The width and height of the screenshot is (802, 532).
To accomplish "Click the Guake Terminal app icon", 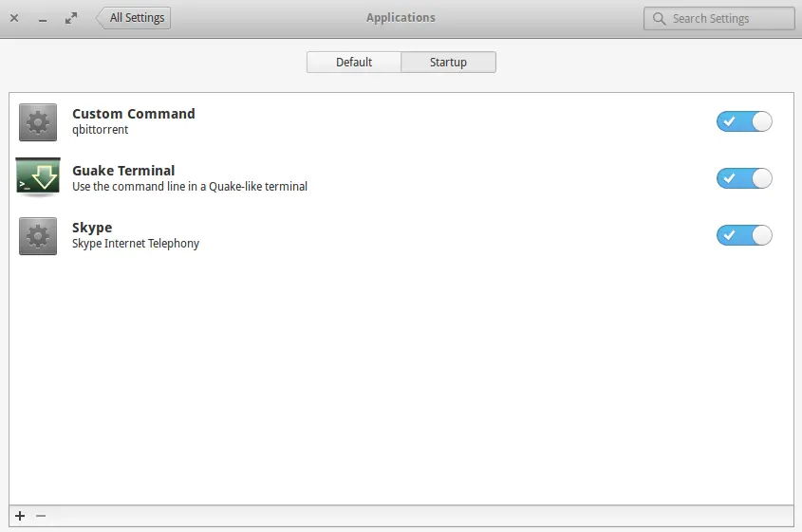I will (x=38, y=178).
